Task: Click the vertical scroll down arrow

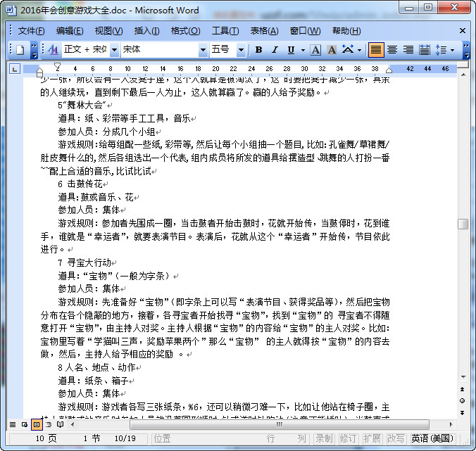Action: (x=463, y=377)
